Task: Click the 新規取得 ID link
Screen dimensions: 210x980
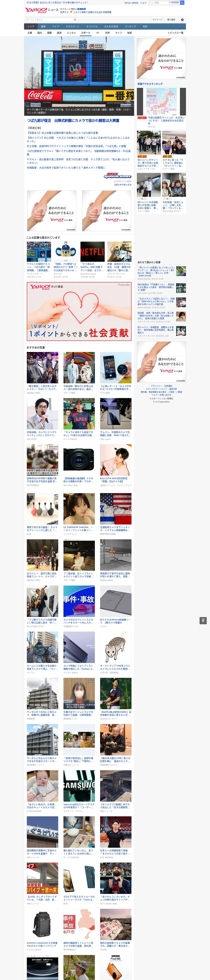Action: [x=82, y=9]
